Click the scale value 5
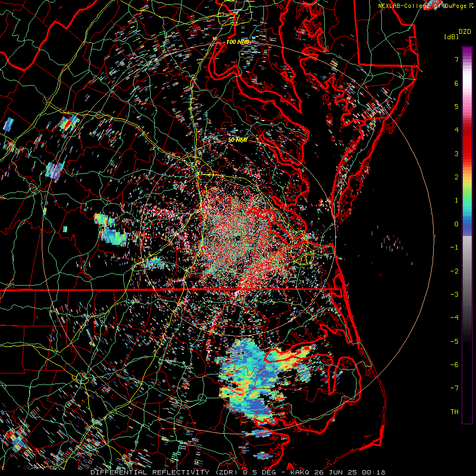Screen dimensions: 476x476 pyautogui.click(x=456, y=106)
